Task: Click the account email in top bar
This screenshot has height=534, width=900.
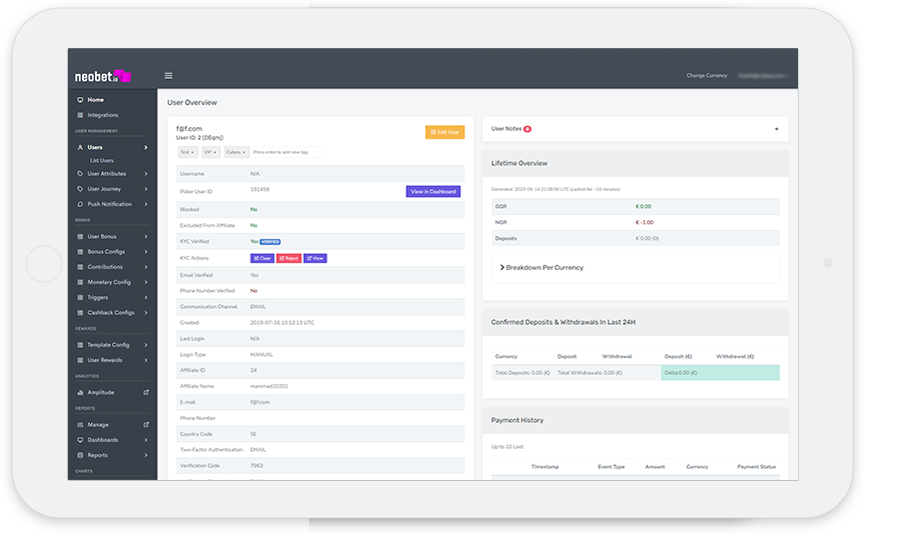Action: (x=763, y=76)
